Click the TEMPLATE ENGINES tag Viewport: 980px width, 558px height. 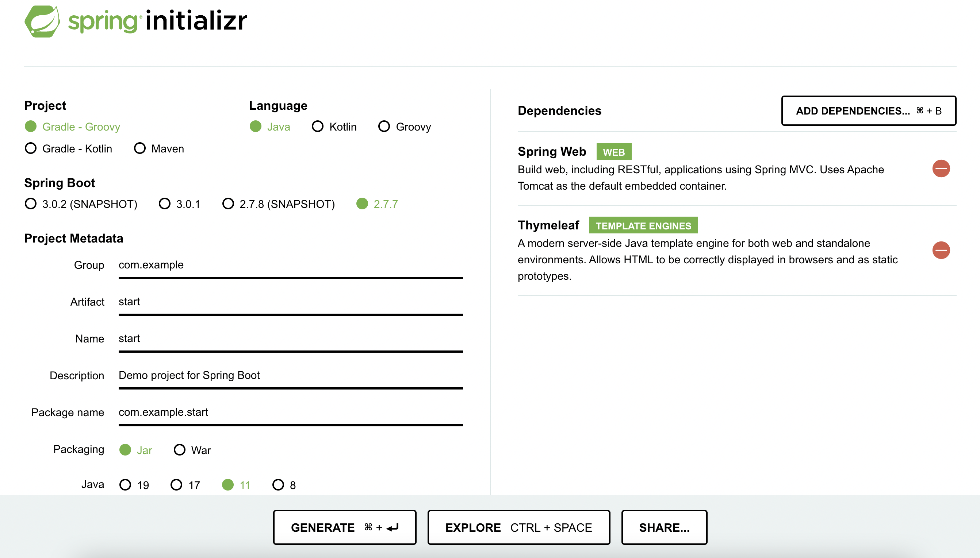point(643,225)
